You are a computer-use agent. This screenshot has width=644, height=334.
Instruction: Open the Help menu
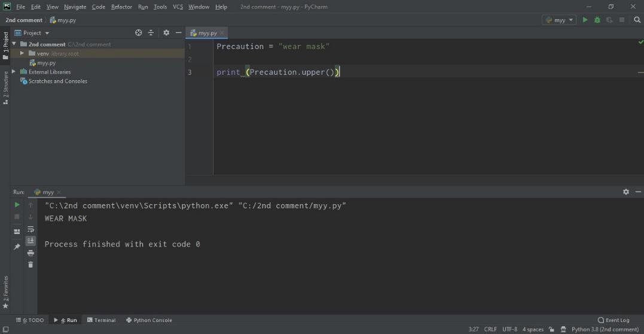tap(221, 7)
